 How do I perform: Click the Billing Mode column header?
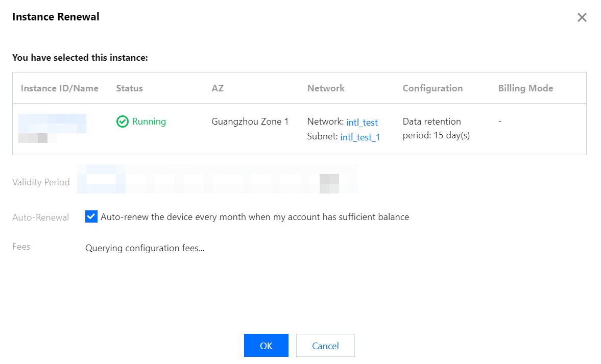coord(525,88)
